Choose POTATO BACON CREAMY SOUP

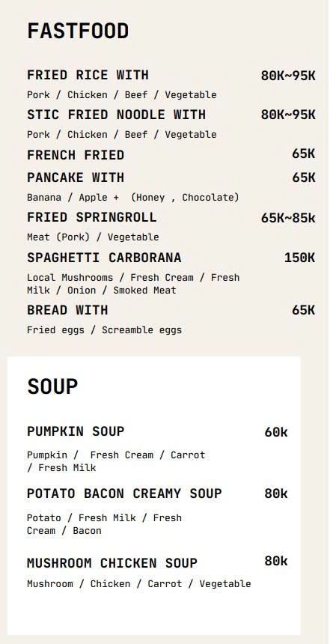(x=124, y=493)
